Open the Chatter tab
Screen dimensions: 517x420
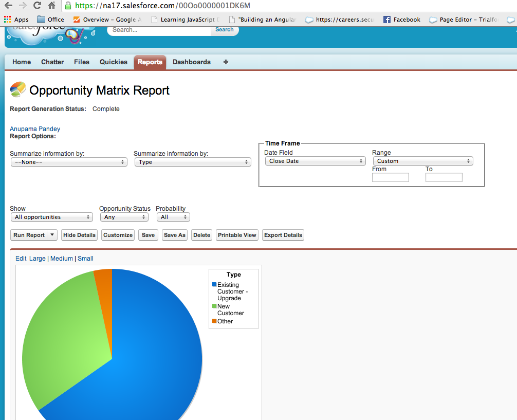[52, 62]
